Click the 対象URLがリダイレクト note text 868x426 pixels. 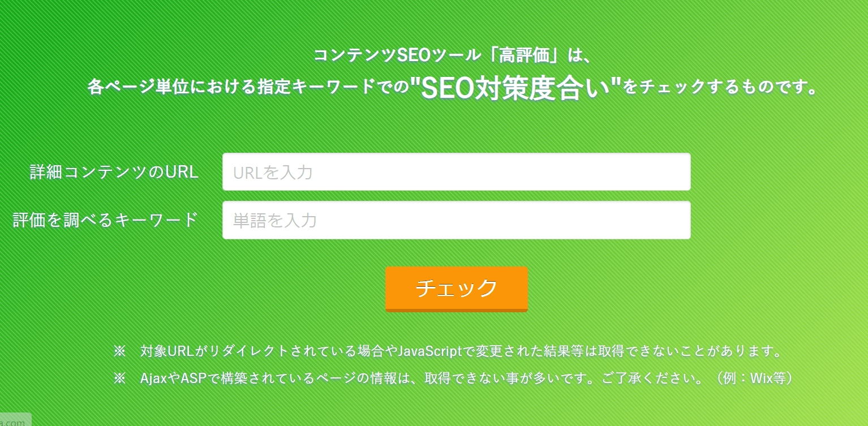click(x=214, y=351)
